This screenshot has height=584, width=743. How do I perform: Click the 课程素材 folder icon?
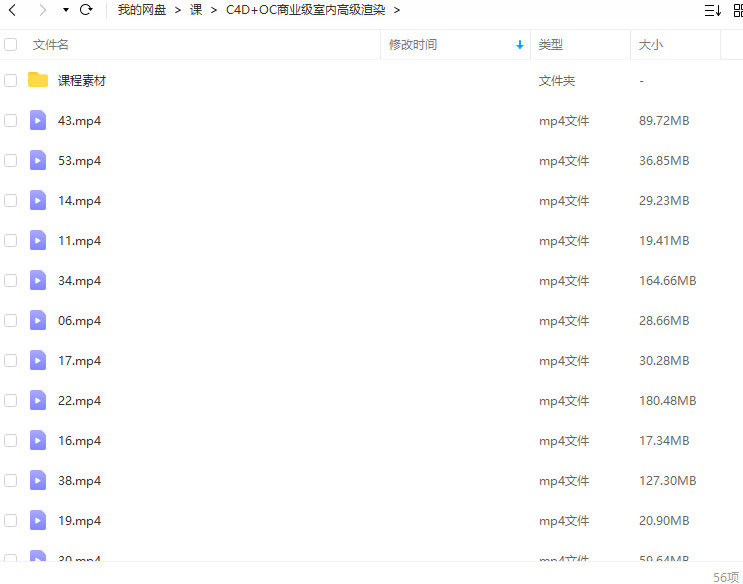click(38, 80)
